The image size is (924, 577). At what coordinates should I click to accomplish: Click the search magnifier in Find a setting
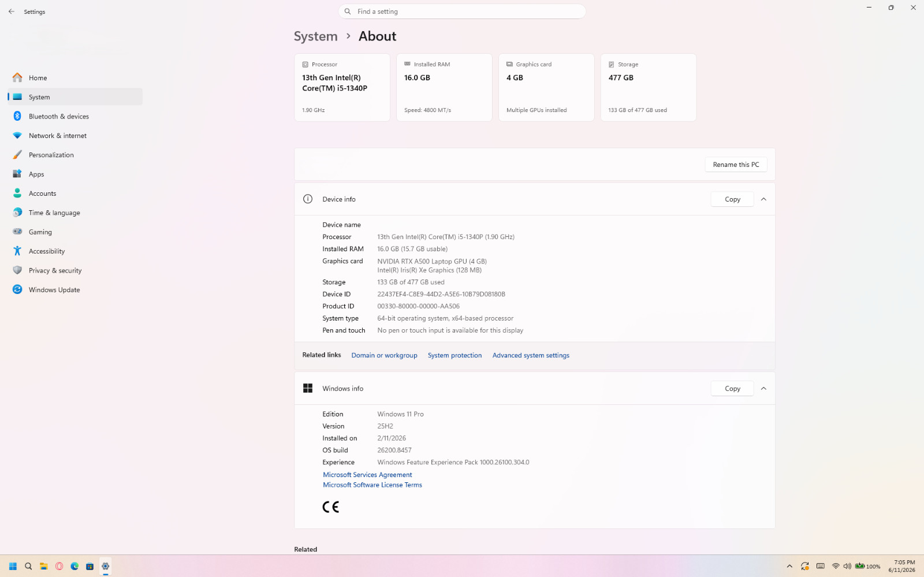(348, 12)
